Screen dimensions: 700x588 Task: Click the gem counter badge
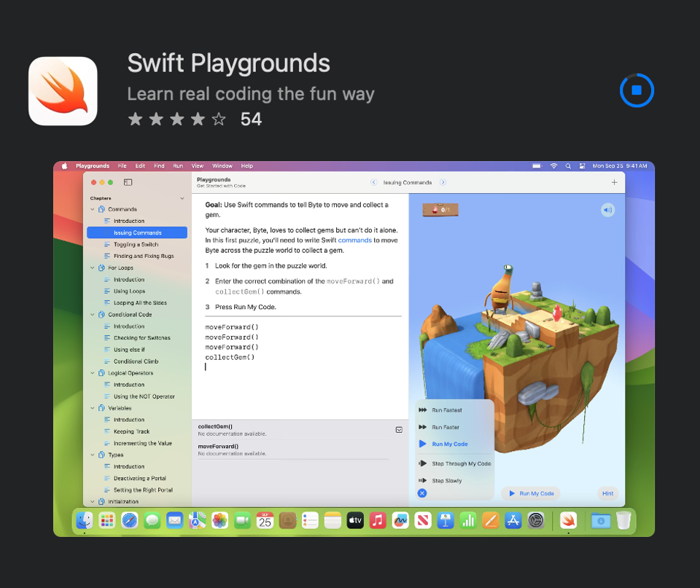[x=440, y=209]
